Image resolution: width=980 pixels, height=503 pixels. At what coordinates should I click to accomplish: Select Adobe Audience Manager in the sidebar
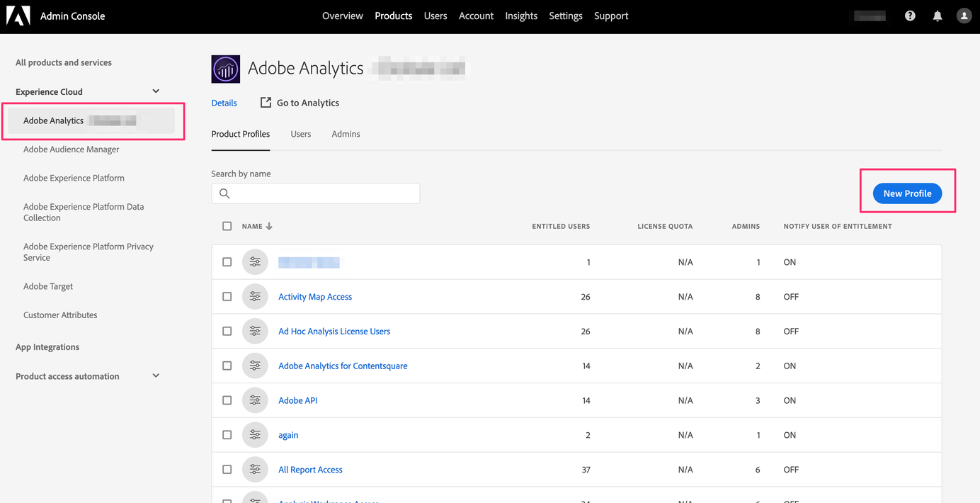72,149
